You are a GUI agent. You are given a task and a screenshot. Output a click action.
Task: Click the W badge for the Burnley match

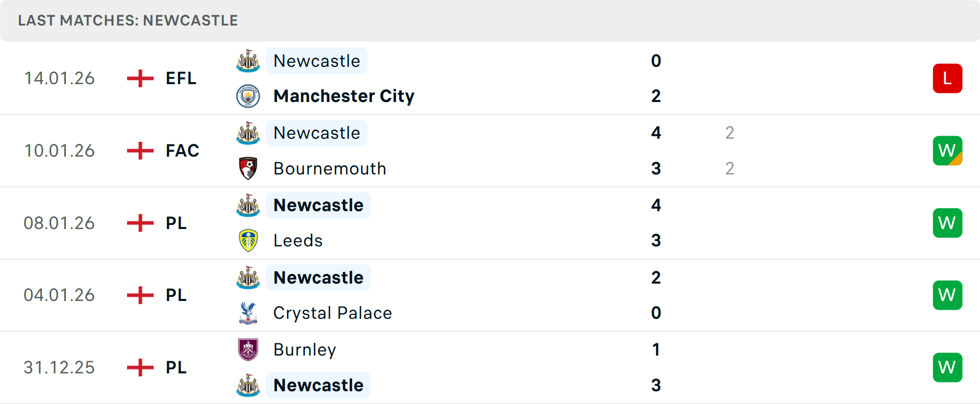point(947,367)
